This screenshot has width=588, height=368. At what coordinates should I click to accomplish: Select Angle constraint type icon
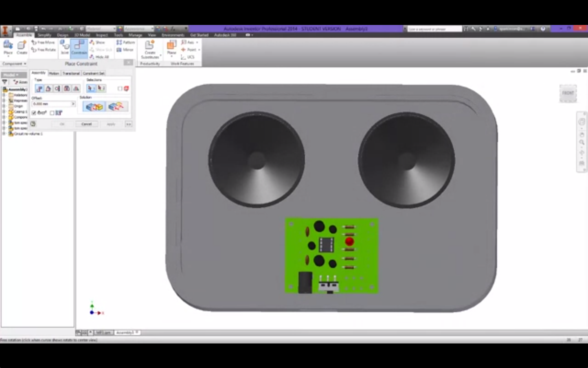click(x=48, y=88)
